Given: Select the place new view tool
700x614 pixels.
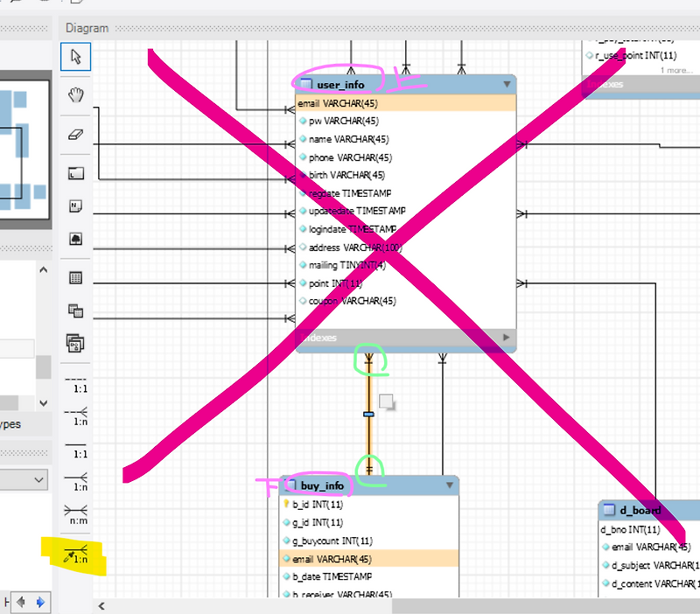Looking at the screenshot, I should click(75, 310).
